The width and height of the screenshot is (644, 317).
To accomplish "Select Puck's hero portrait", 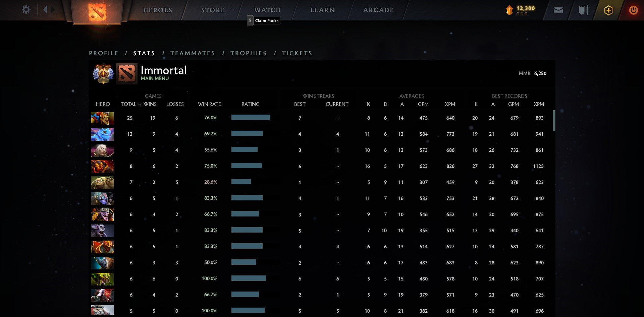I will (x=102, y=134).
